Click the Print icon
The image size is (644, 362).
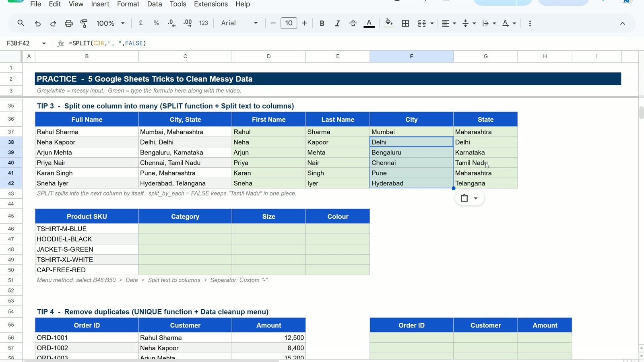click(x=68, y=23)
